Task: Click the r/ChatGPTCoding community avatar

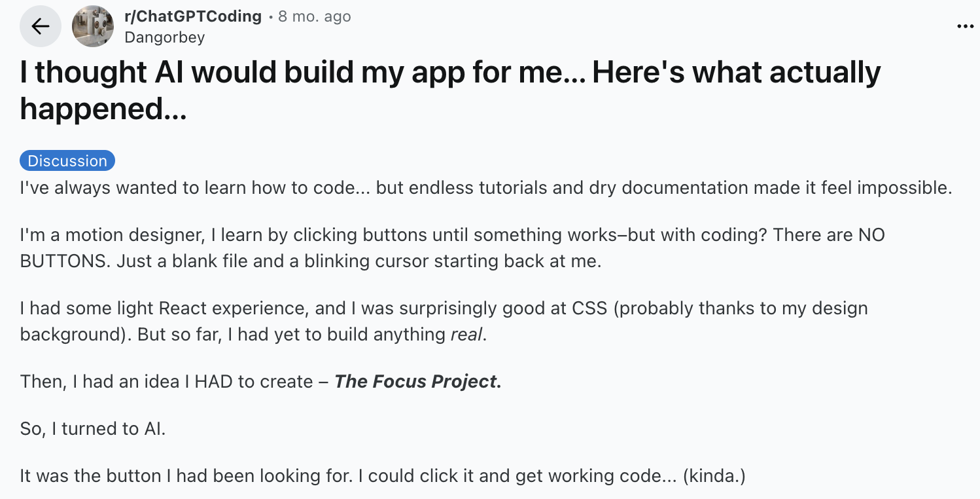Action: coord(93,26)
